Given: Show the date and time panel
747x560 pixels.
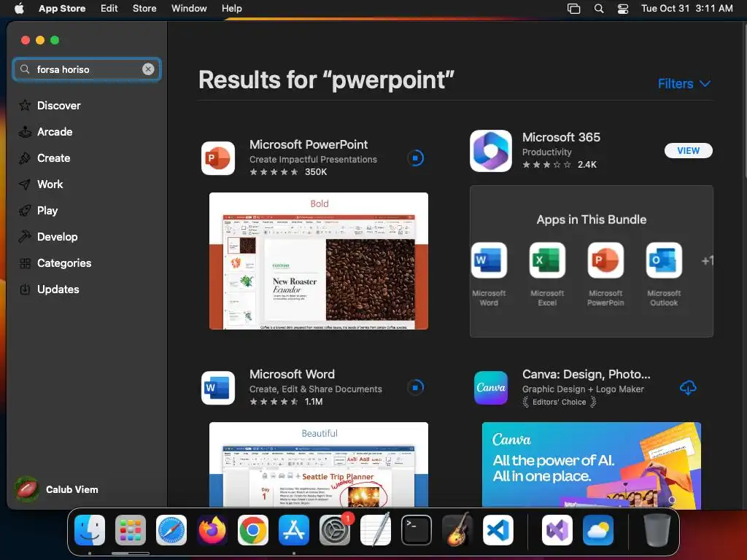Looking at the screenshot, I should [x=686, y=8].
